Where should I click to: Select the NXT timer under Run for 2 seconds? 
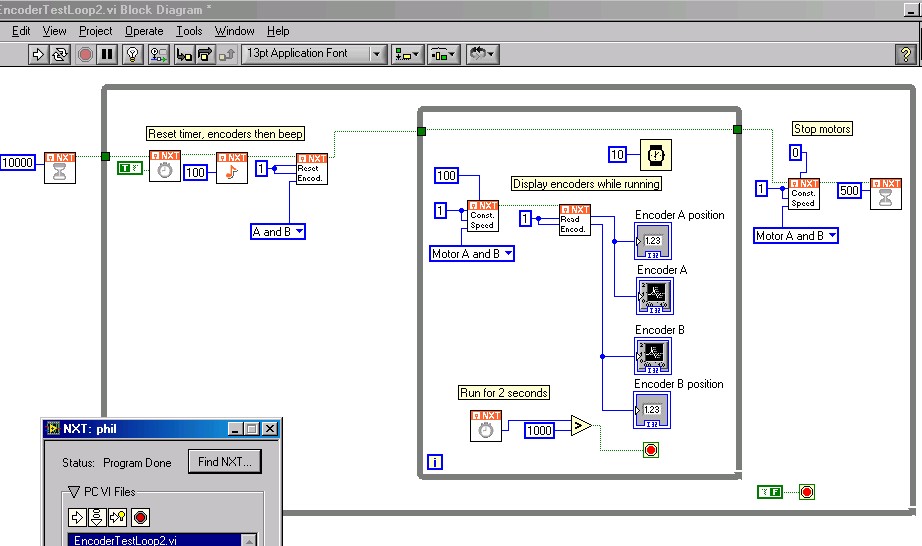486,426
